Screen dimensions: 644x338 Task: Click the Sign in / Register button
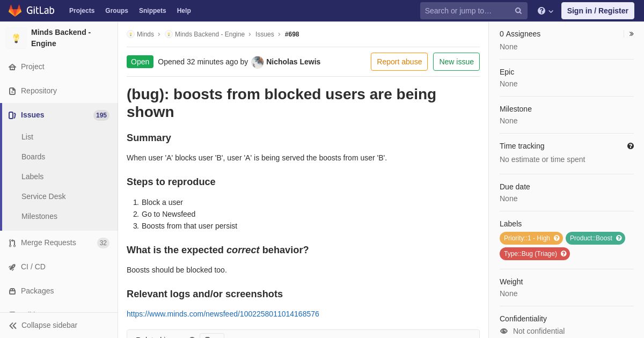pyautogui.click(x=598, y=11)
